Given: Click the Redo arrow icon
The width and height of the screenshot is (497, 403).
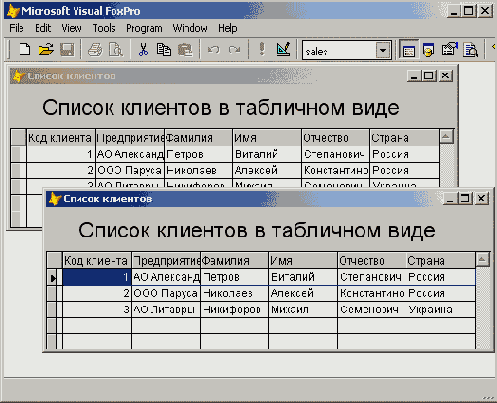Looking at the screenshot, I should [234, 50].
